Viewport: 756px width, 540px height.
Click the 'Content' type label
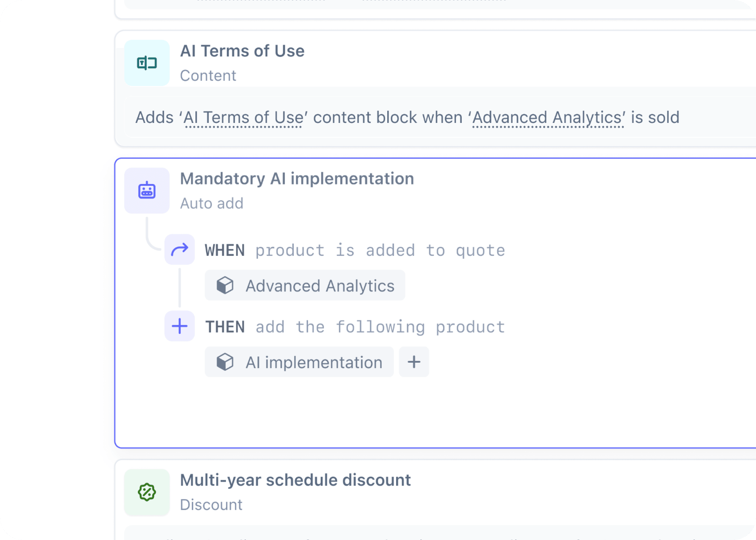click(x=209, y=75)
